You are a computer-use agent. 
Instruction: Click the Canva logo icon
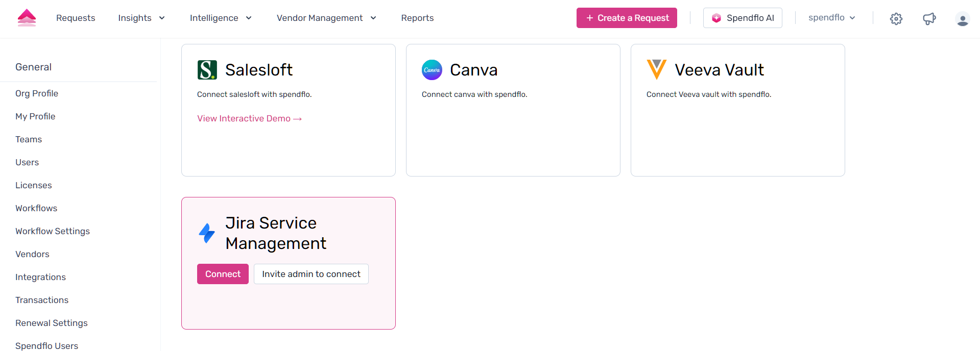[x=432, y=70]
